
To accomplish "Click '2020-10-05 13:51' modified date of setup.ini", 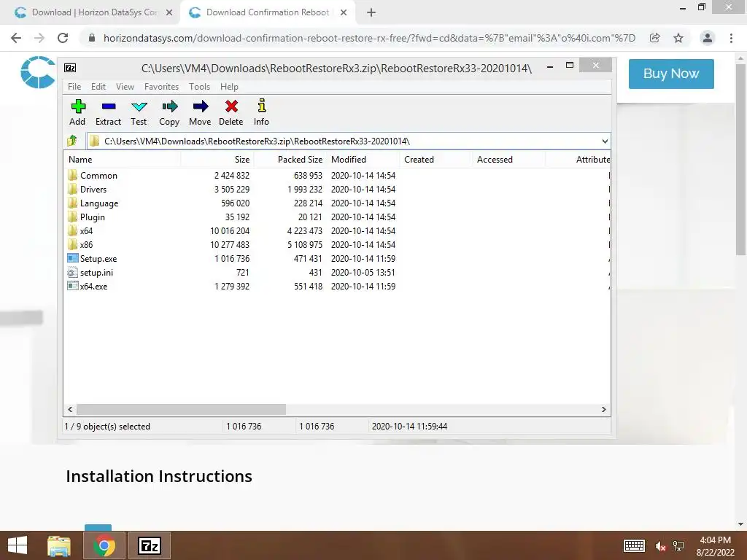I will (x=363, y=273).
